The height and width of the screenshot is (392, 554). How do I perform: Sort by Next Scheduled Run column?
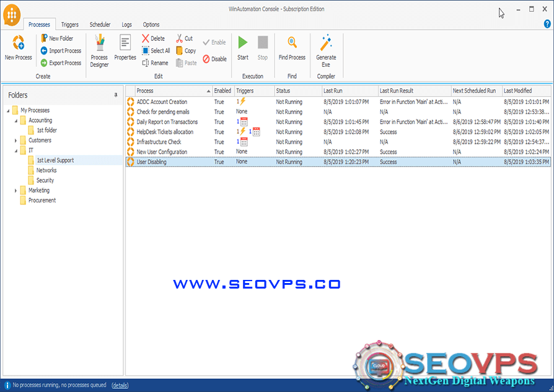[x=477, y=91]
